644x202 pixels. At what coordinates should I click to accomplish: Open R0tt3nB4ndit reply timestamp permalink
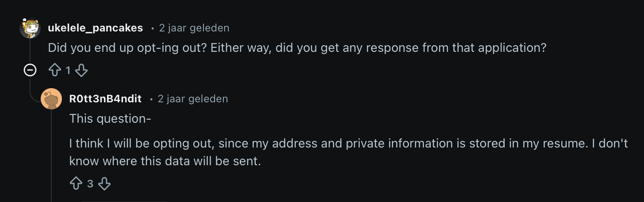pos(193,99)
